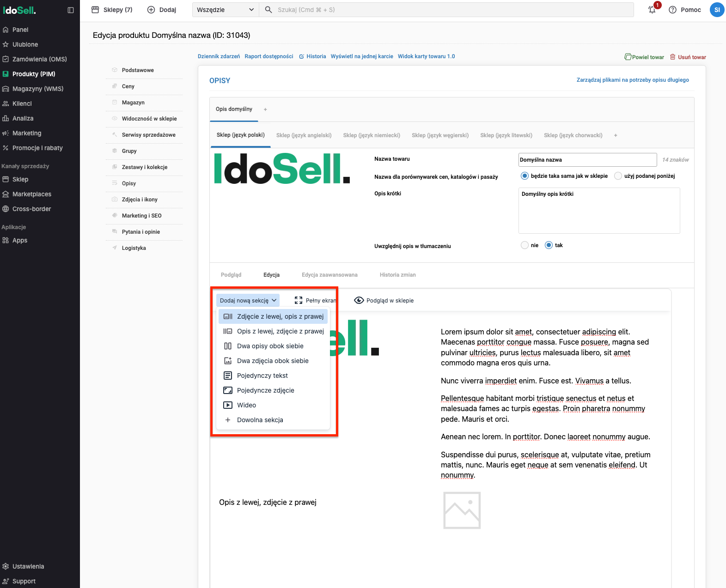
Task: Toggle the Dodaj nową sekcję dropdown
Action: pyautogui.click(x=248, y=300)
